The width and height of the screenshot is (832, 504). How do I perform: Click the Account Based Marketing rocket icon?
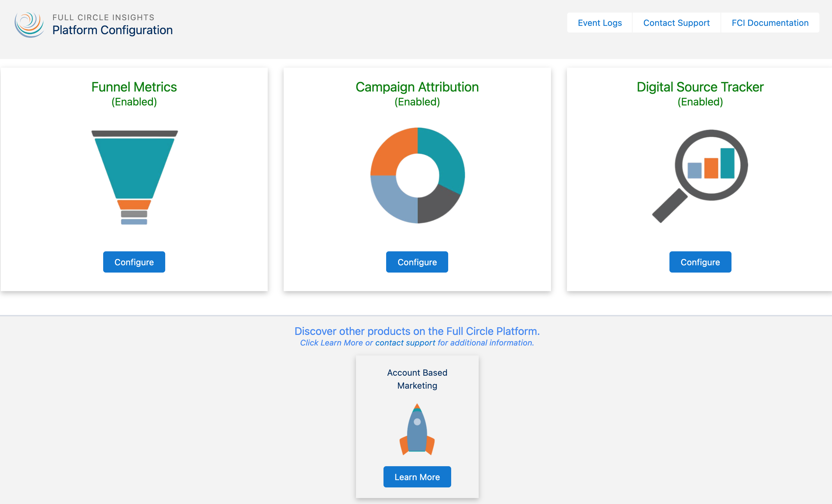[417, 429]
